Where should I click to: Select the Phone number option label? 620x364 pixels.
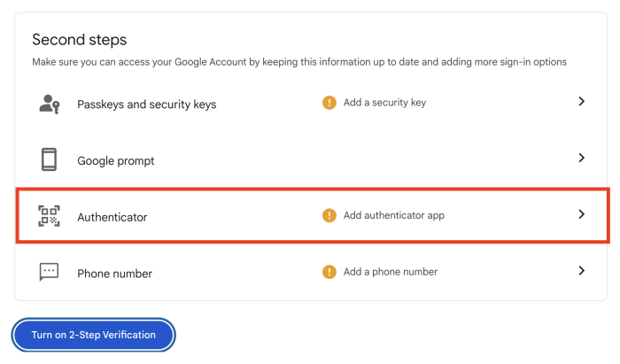point(114,274)
